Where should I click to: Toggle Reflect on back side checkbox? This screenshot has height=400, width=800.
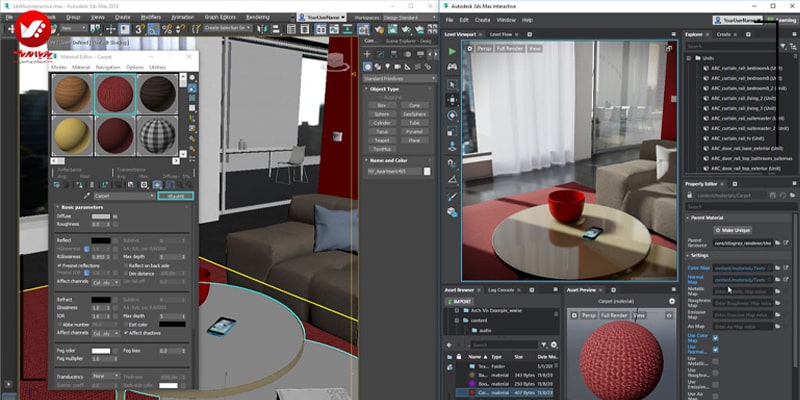(x=126, y=266)
